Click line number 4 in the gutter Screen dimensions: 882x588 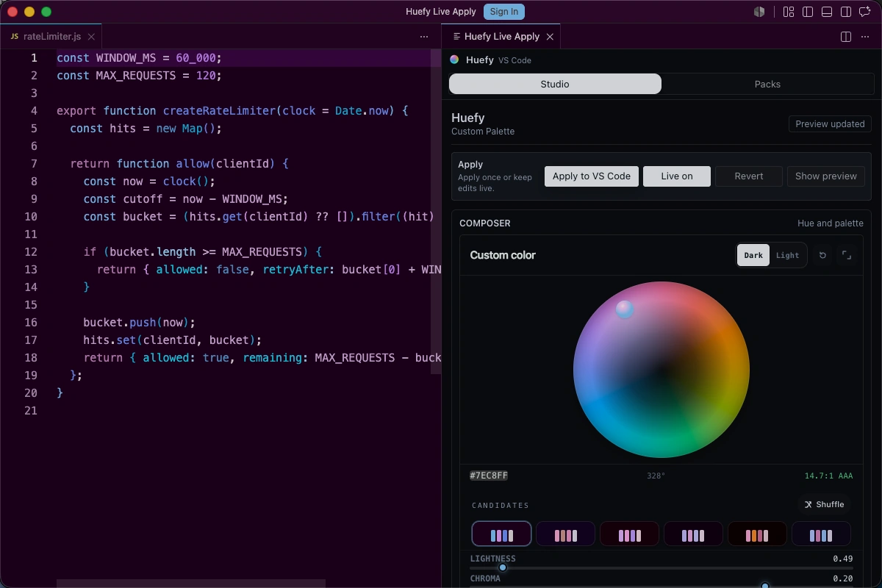(34, 110)
